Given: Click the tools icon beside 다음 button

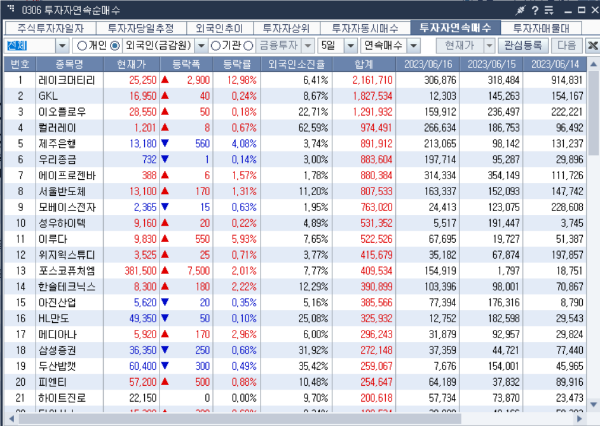Looking at the screenshot, I should click(x=593, y=46).
